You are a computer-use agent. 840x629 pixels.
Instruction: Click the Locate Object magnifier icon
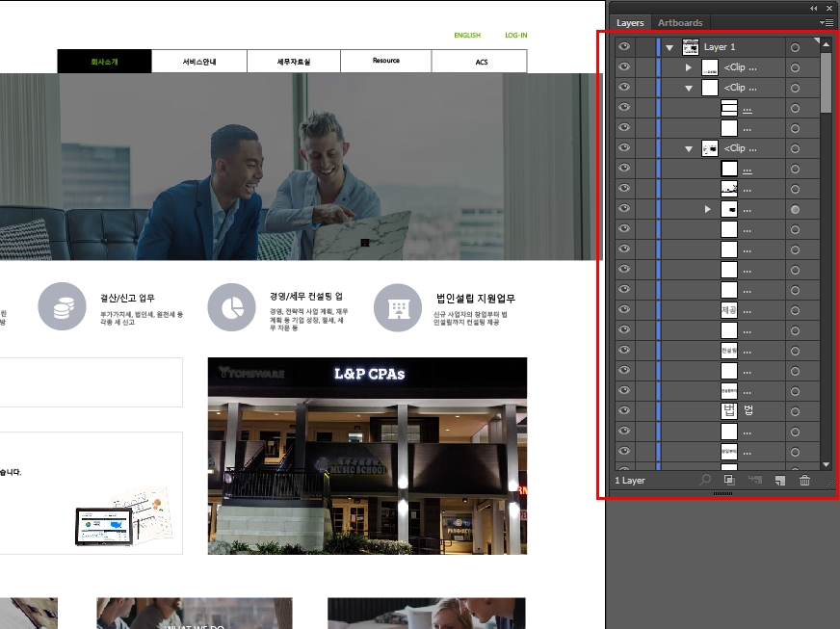(x=705, y=480)
